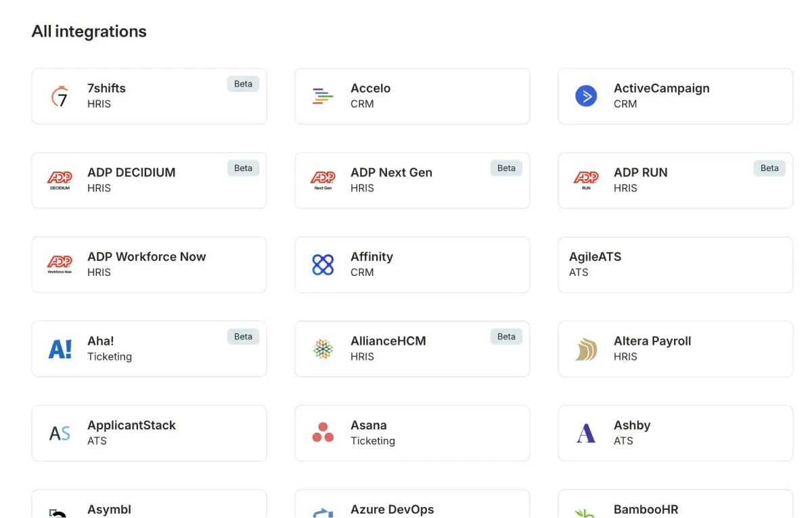The width and height of the screenshot is (812, 518).
Task: Click the HRIS label under ADP RUN
Action: (x=625, y=188)
